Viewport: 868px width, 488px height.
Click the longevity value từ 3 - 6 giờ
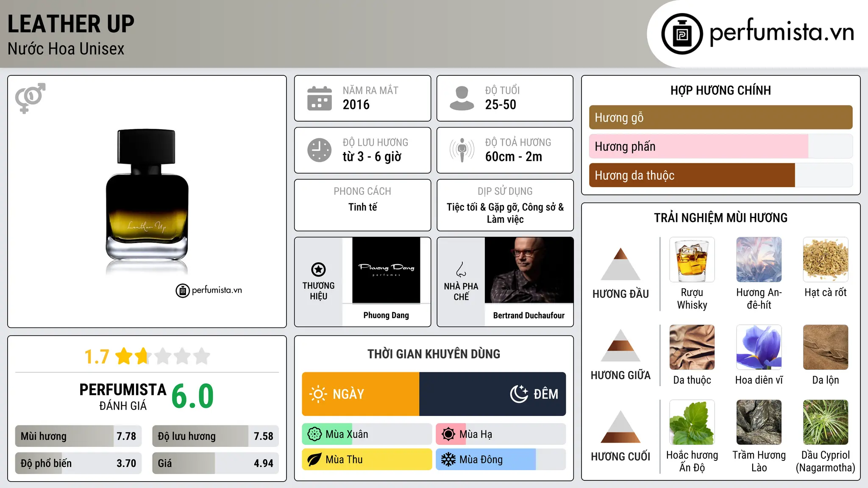(372, 157)
